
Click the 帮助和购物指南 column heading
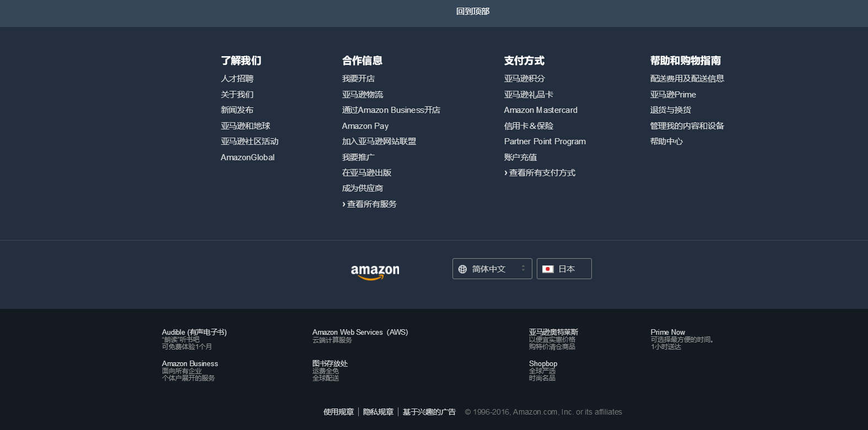pos(686,61)
